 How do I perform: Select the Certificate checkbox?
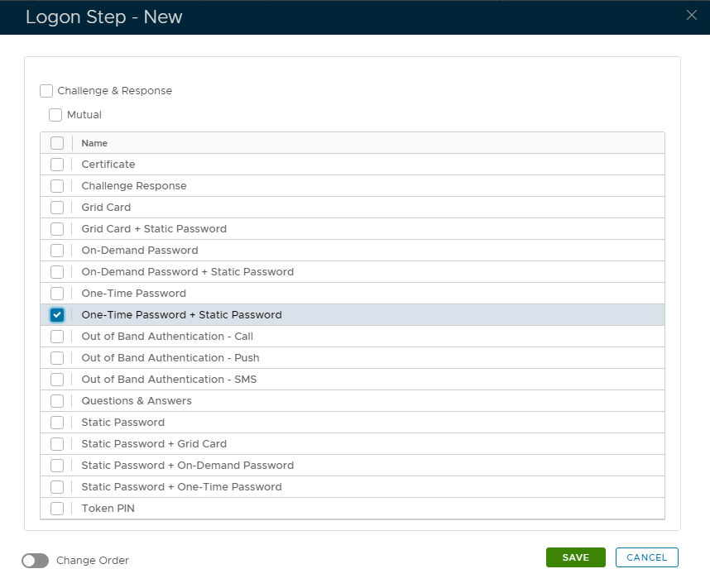57,165
